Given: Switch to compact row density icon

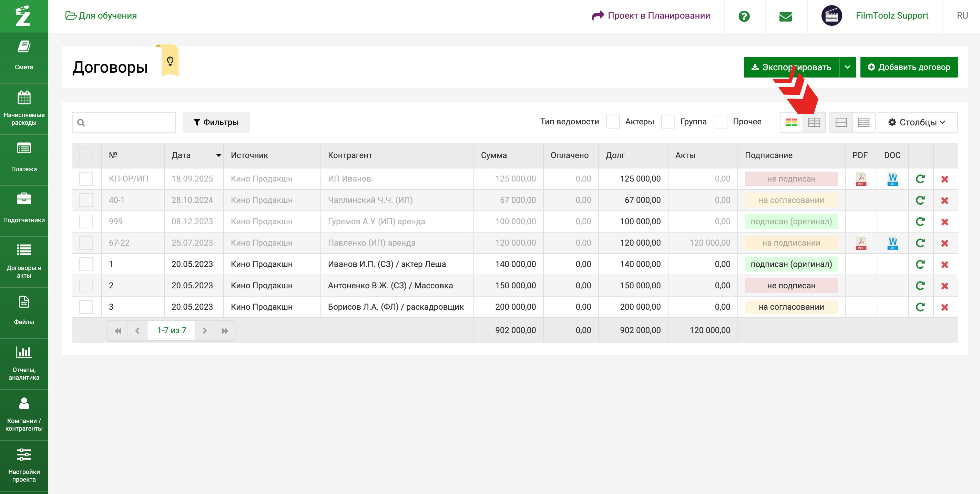Looking at the screenshot, I should point(864,122).
